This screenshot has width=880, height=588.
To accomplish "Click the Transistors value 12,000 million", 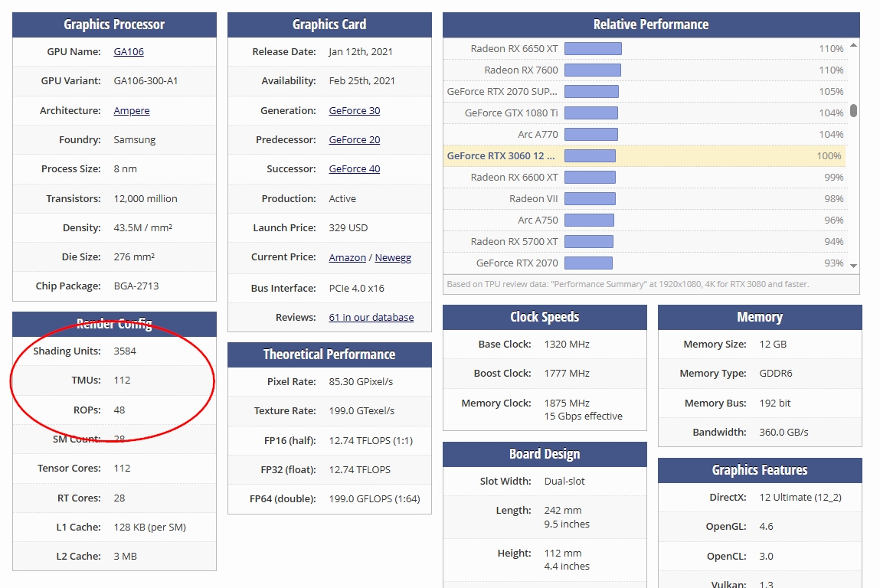I will pos(146,198).
